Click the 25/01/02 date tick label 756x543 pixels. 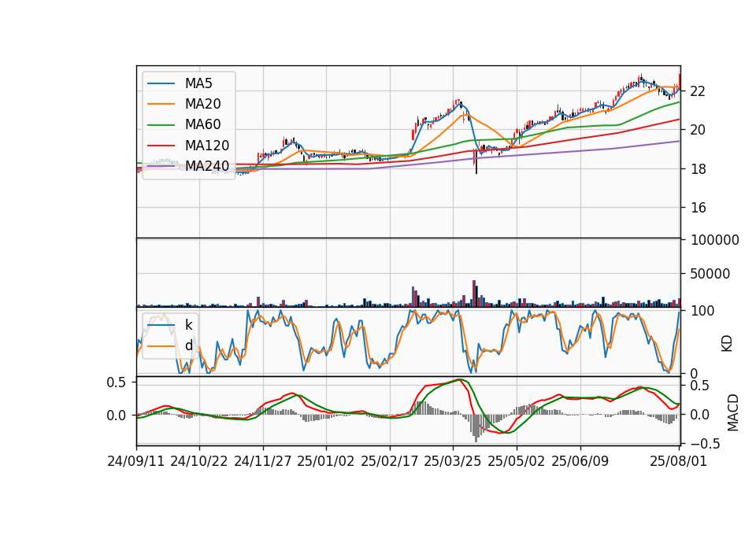[x=326, y=462]
